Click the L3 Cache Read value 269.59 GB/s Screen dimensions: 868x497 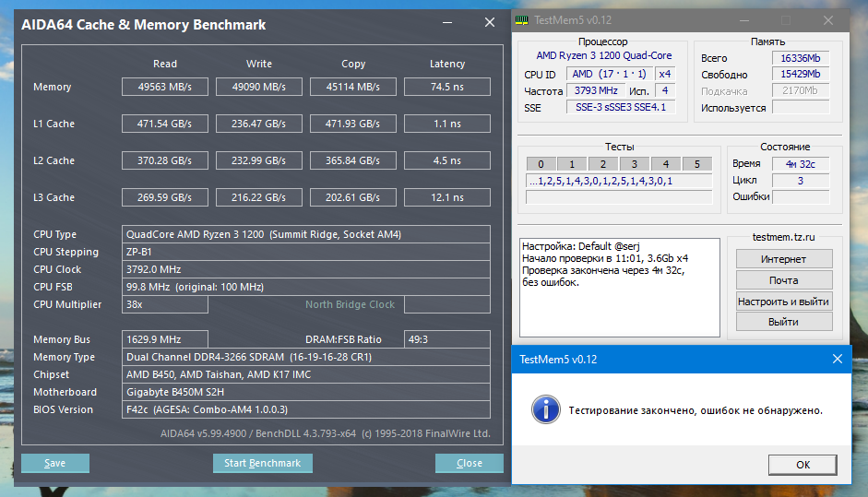(x=165, y=197)
